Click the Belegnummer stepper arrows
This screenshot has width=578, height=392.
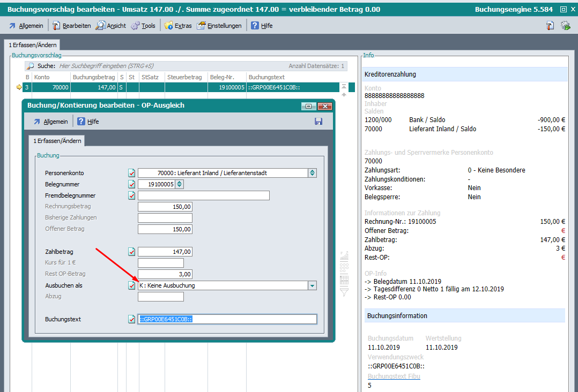click(x=180, y=184)
